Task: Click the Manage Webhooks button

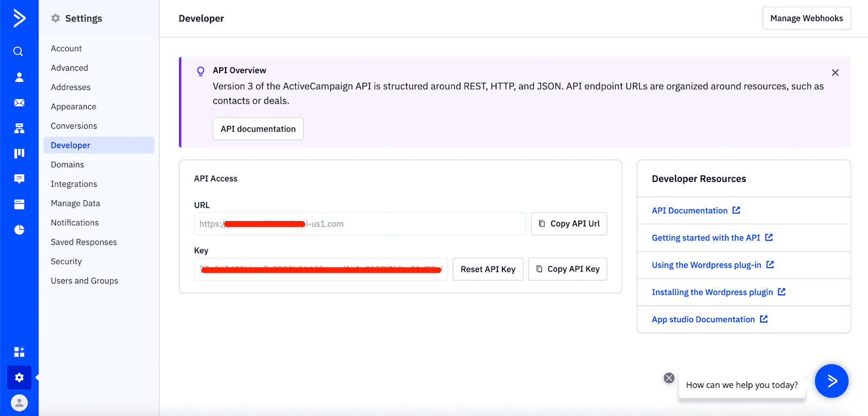Action: pyautogui.click(x=806, y=18)
